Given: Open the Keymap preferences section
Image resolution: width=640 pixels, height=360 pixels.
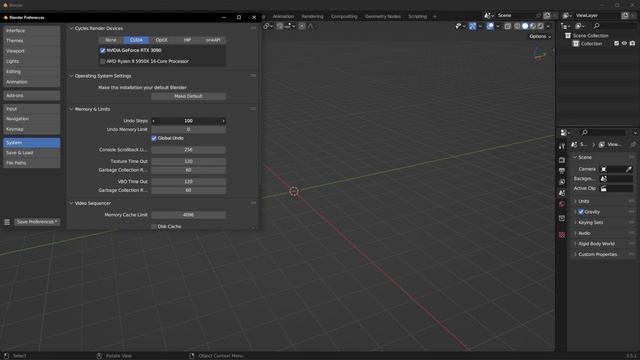Looking at the screenshot, I should click(31, 129).
